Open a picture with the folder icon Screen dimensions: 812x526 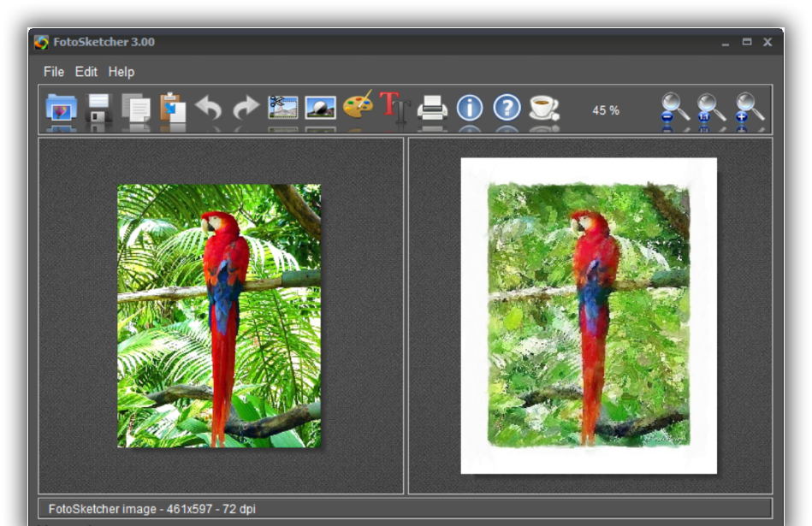tap(61, 108)
